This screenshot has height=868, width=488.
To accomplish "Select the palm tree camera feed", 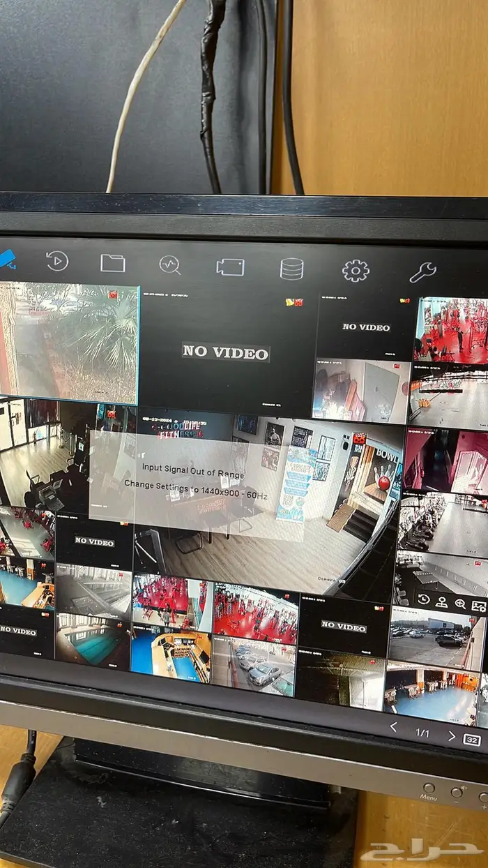I will pyautogui.click(x=68, y=342).
